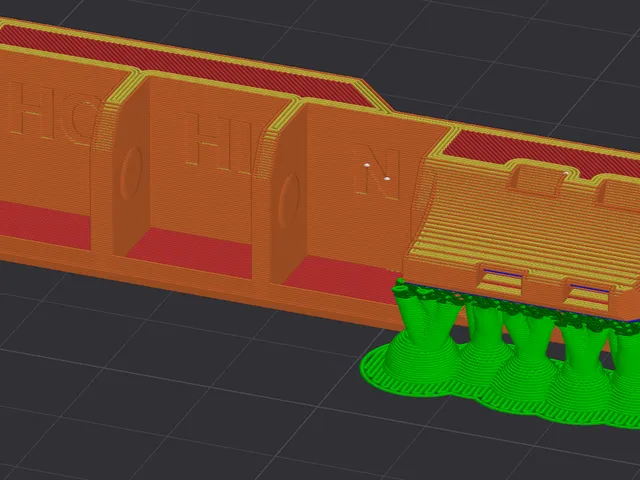The height and width of the screenshot is (480, 640).
Task: Select the third green tree support trunk
Action: (529, 335)
